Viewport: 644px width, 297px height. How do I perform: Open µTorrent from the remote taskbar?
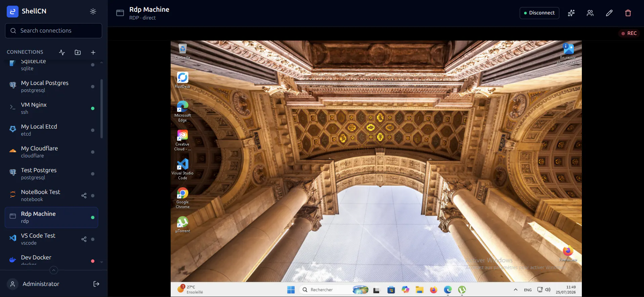click(462, 290)
